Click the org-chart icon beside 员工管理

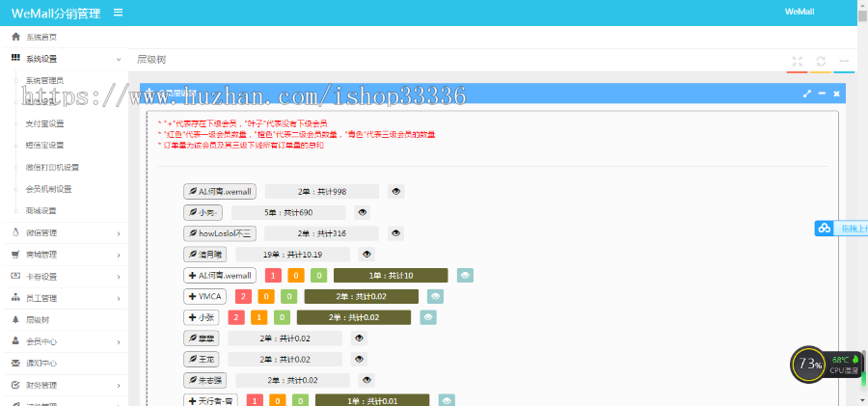[x=15, y=298]
